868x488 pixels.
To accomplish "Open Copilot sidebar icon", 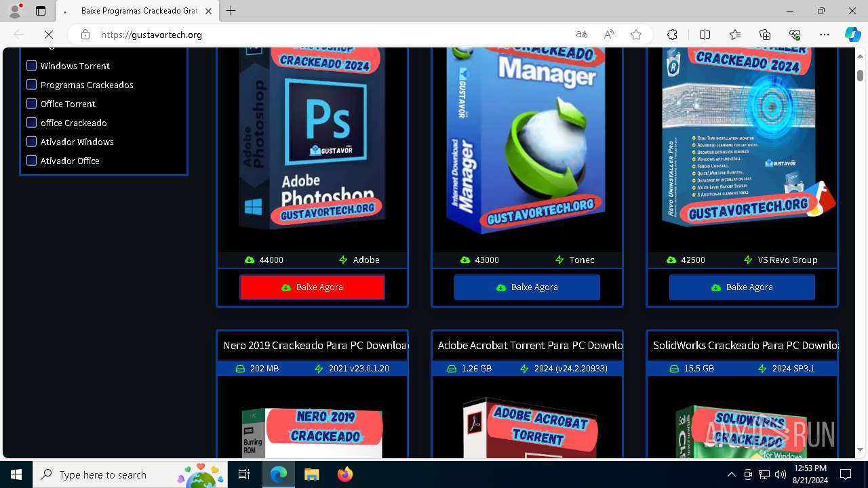I will 852,35.
